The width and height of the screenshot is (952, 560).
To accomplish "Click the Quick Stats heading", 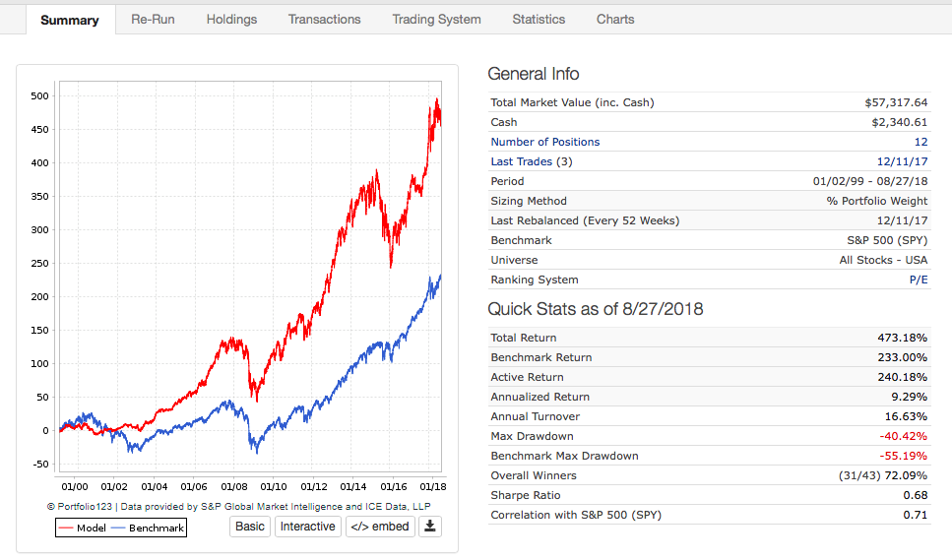I will (x=595, y=309).
